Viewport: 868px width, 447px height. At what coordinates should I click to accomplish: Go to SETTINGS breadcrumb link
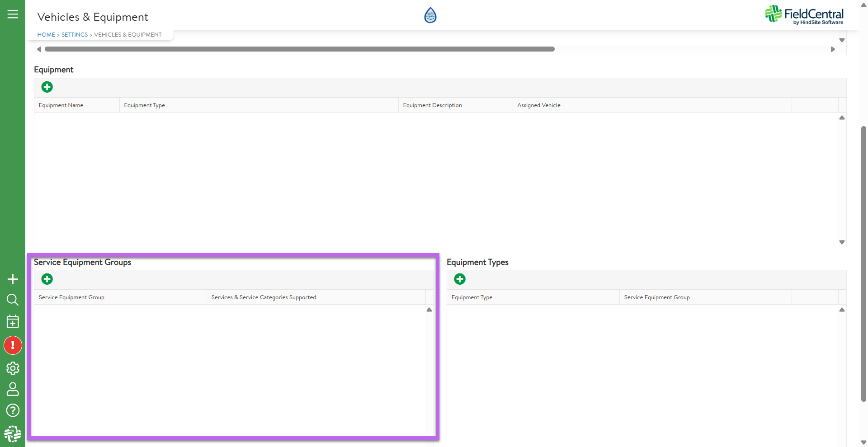(x=75, y=35)
